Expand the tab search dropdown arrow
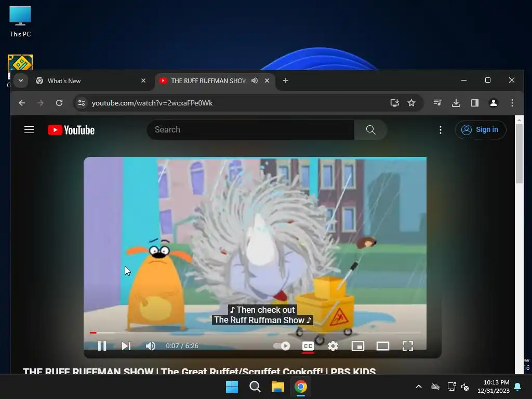 pyautogui.click(x=21, y=81)
